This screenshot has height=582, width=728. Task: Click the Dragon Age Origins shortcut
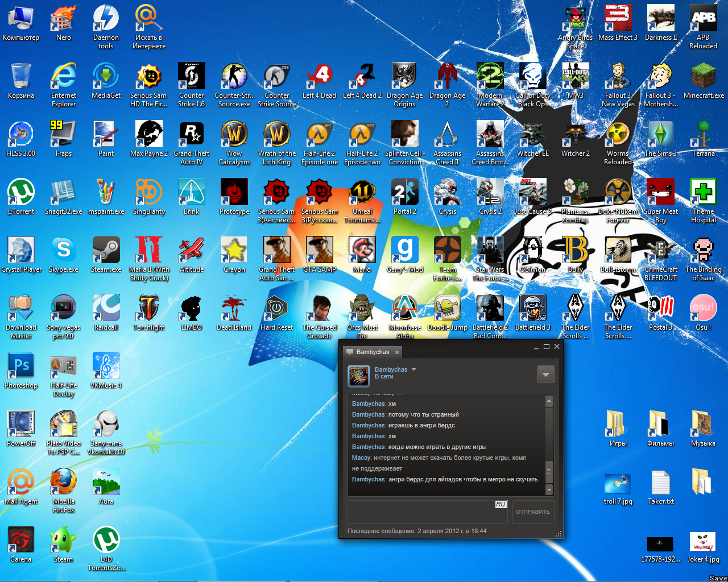tap(405, 85)
